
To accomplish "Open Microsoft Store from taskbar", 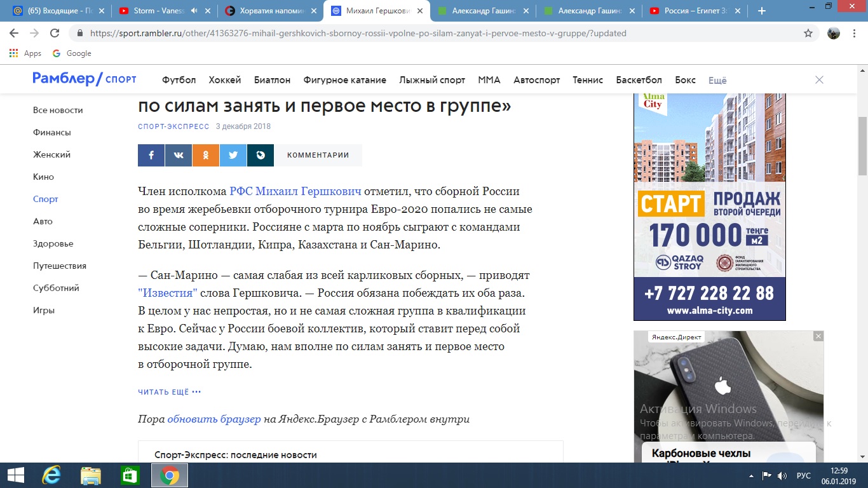I will (130, 475).
